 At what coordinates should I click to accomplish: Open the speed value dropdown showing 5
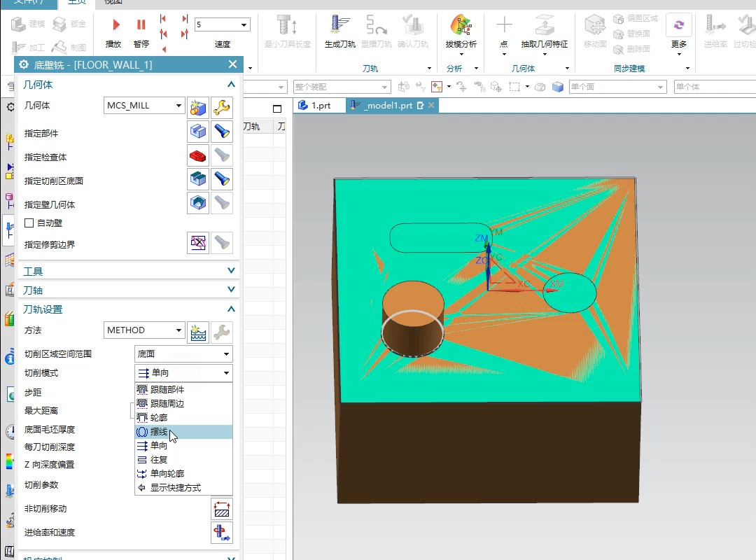coord(223,24)
